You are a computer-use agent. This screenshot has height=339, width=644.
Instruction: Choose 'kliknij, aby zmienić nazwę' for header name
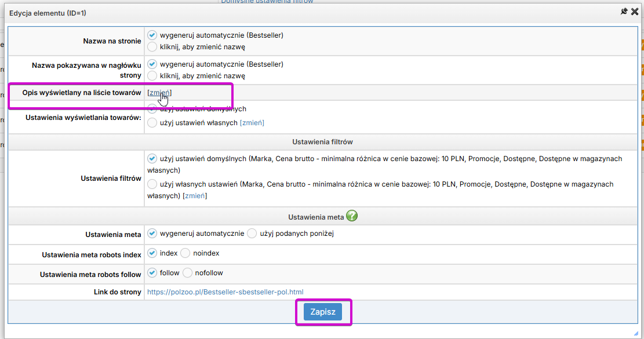(x=152, y=75)
